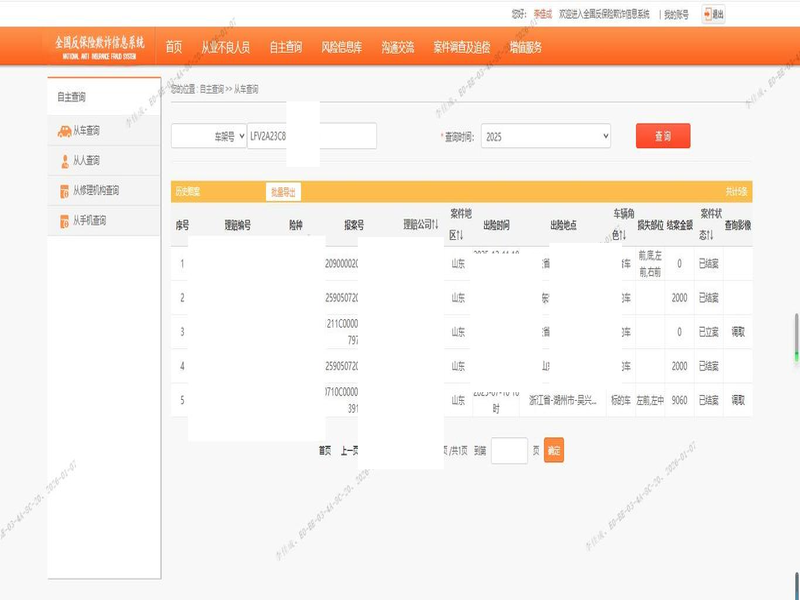
Task: Click 调取 link in row 3
Action: (x=738, y=332)
